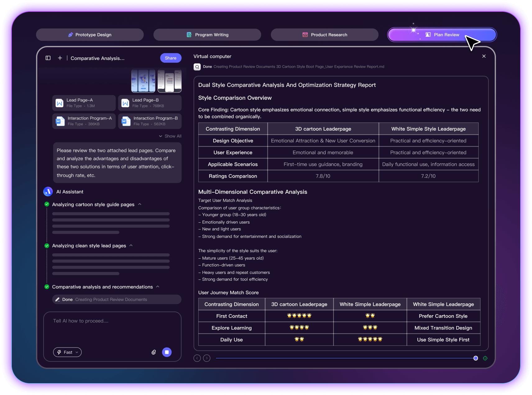This screenshot has height=395, width=532.
Task: Open the Fast mode dropdown
Action: click(67, 352)
